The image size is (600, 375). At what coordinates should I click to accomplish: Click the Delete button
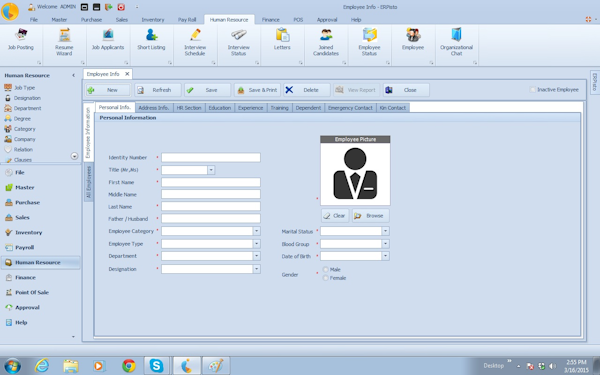[307, 90]
